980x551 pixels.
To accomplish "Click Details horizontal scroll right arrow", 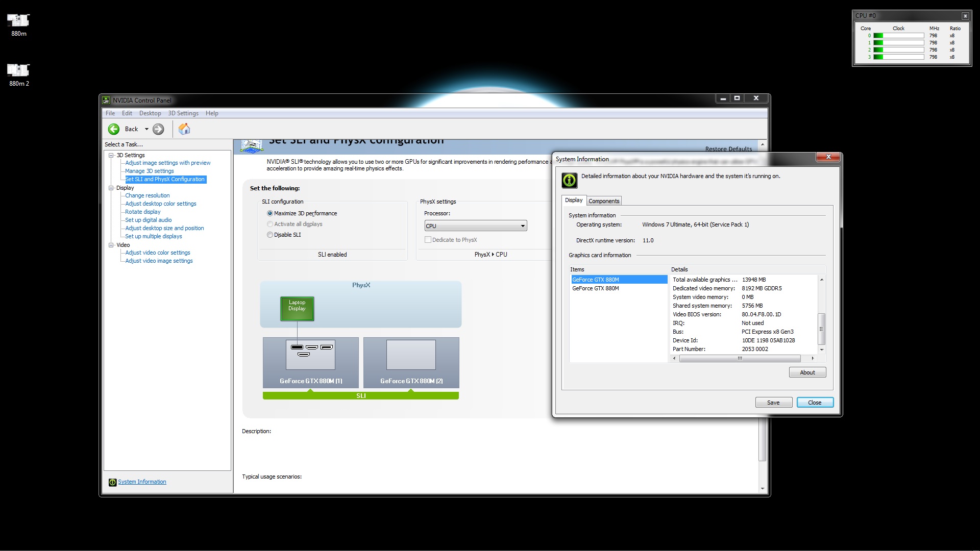I will (813, 358).
